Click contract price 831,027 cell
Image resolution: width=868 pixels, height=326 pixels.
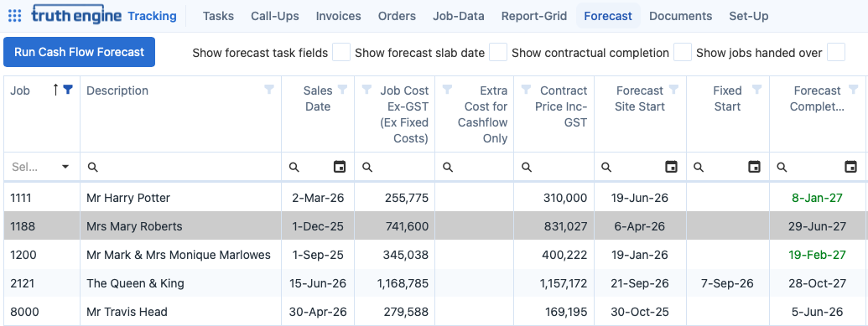point(554,226)
